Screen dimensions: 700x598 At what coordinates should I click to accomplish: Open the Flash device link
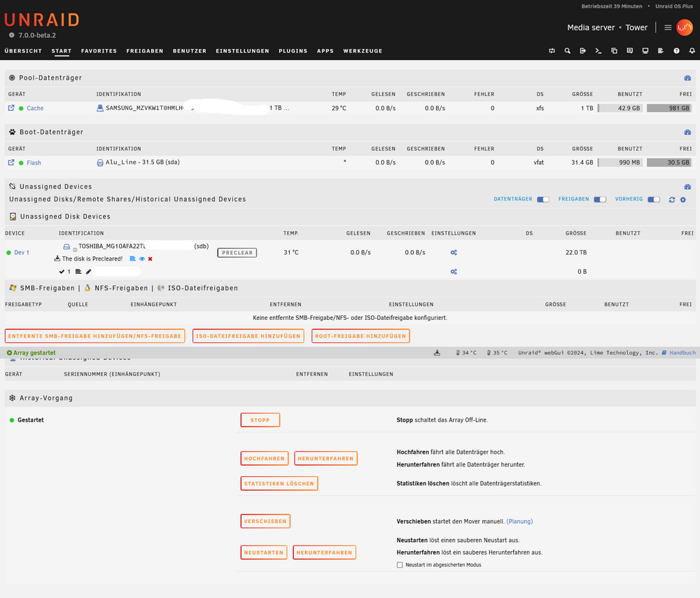click(34, 163)
